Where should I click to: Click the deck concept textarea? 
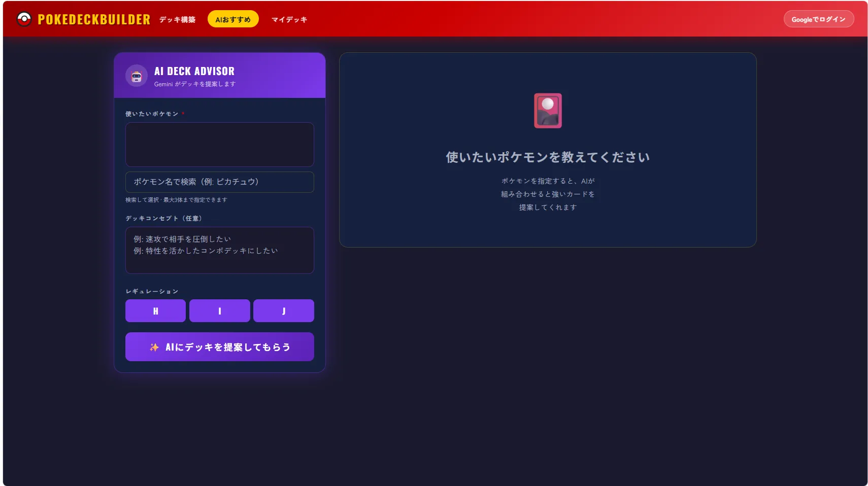[x=219, y=250]
